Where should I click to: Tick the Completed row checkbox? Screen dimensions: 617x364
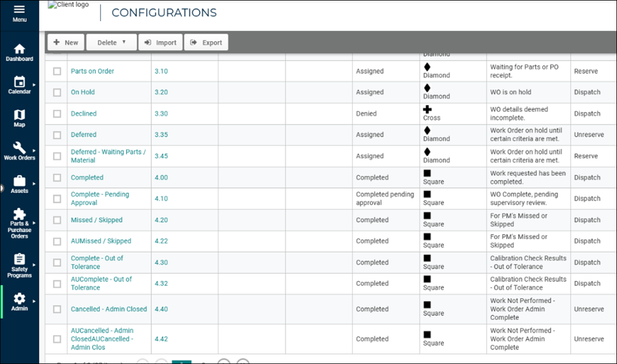tap(57, 178)
